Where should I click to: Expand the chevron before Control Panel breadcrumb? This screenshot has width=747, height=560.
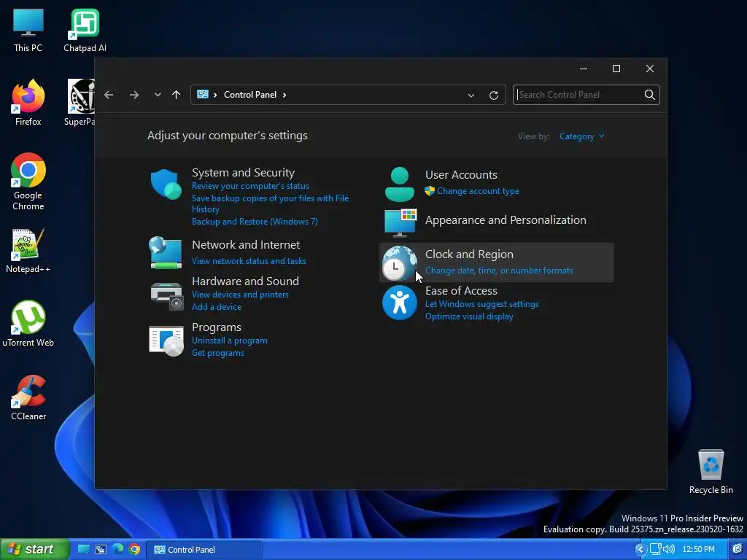coord(215,95)
